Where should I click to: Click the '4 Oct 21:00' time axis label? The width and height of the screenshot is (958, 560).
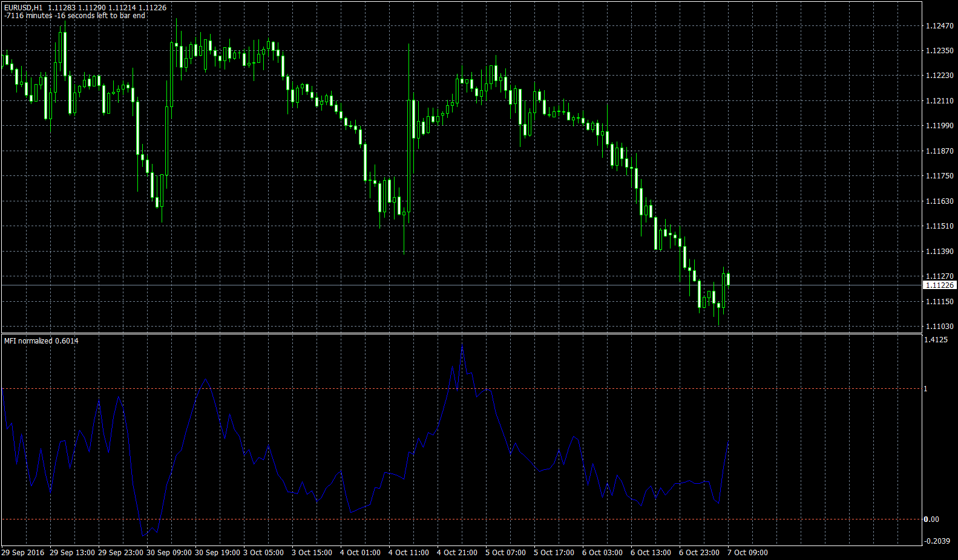click(457, 553)
